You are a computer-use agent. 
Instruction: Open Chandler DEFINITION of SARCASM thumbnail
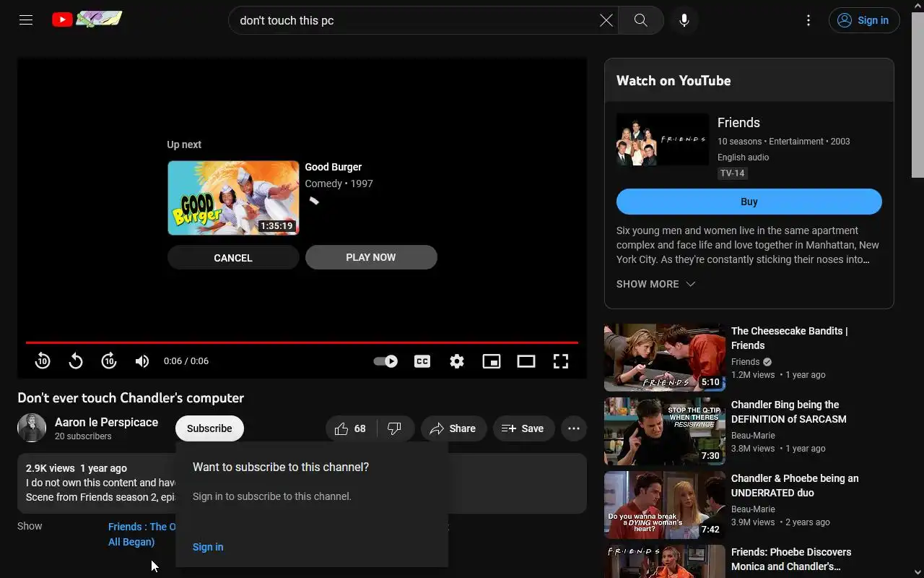(665, 431)
